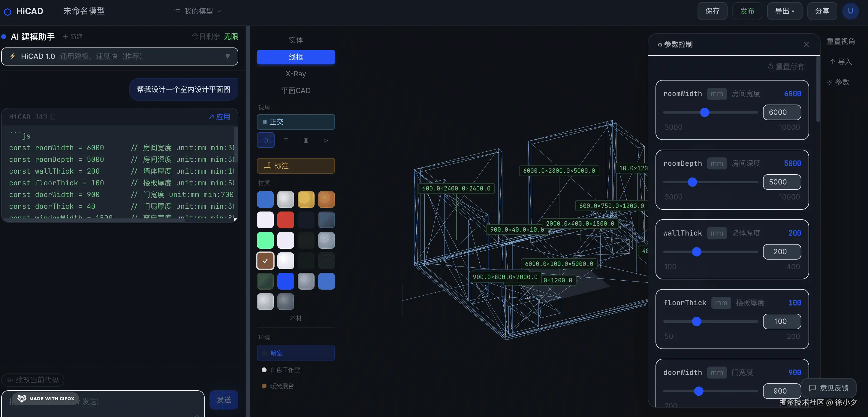Click the 600.0×2400.0×2400.0 dimension label
Image resolution: width=868 pixels, height=417 pixels.
pos(456,189)
